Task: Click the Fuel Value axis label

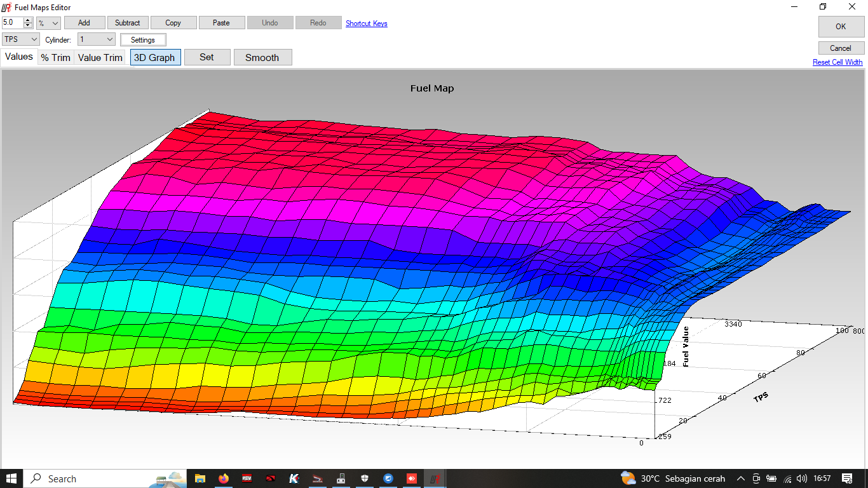Action: click(x=686, y=346)
